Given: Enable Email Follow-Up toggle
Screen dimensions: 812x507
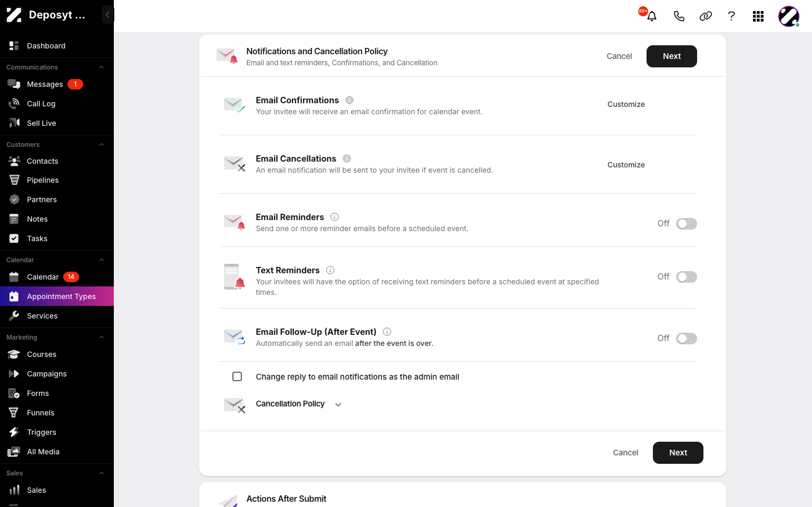Looking at the screenshot, I should pyautogui.click(x=687, y=339).
